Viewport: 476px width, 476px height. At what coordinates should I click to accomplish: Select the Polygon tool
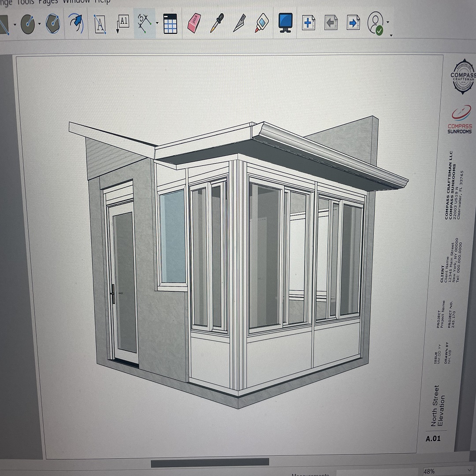point(53,23)
